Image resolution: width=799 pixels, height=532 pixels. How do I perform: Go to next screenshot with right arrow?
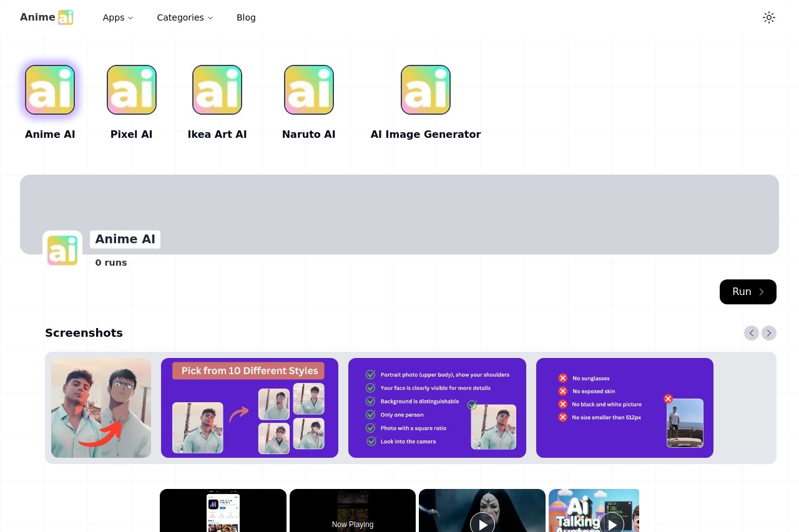click(x=769, y=333)
